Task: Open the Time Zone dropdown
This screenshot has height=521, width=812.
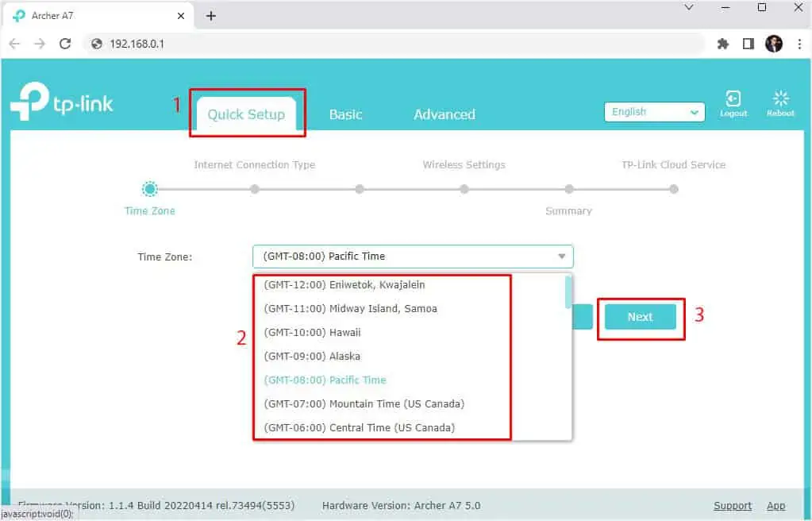Action: [x=413, y=256]
